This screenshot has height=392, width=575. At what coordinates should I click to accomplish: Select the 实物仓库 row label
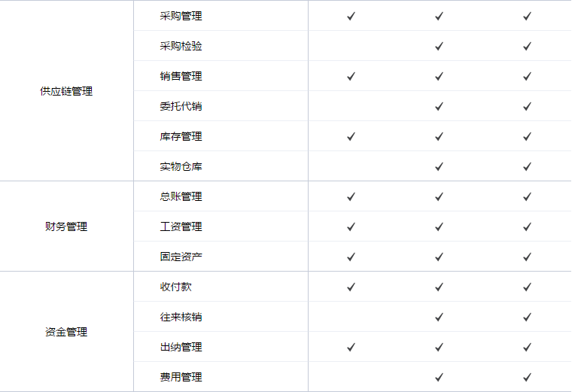click(x=181, y=166)
